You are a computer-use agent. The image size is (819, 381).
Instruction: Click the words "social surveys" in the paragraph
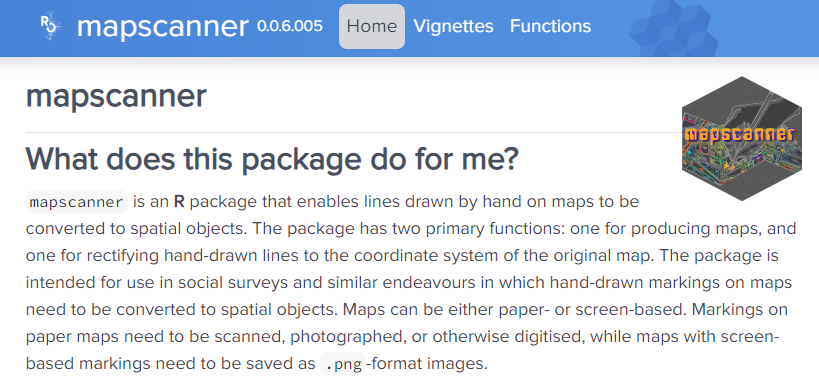click(x=233, y=283)
